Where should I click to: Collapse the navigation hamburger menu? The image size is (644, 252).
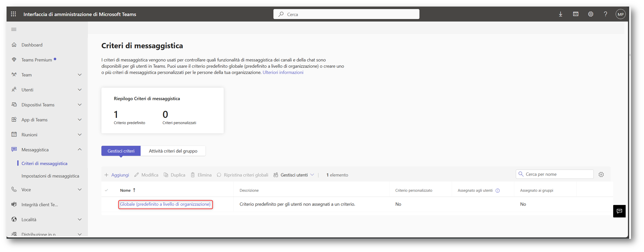[14, 29]
